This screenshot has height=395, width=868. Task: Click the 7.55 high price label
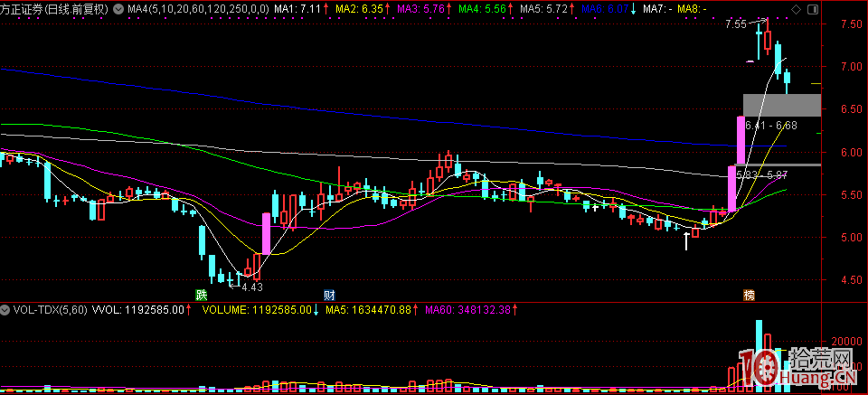tap(736, 24)
